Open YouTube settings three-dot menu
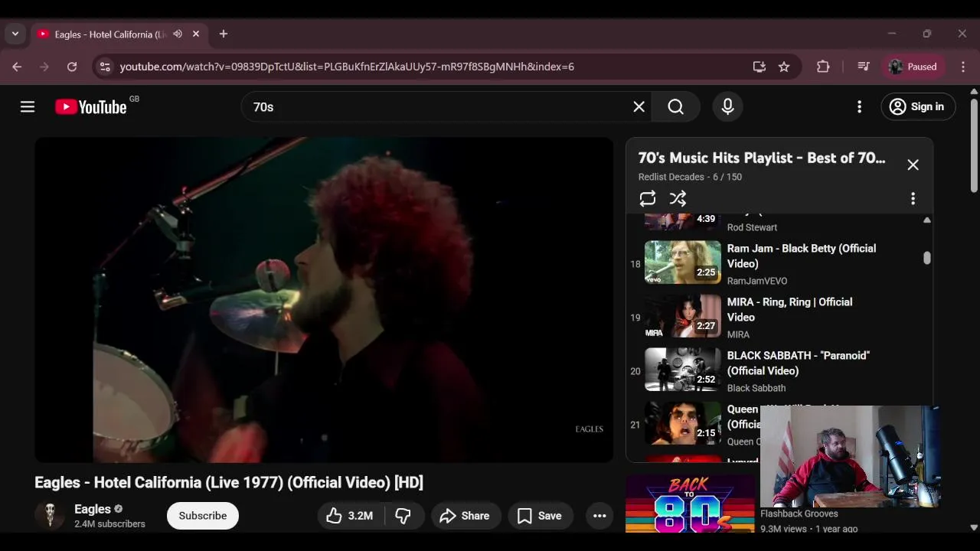Image resolution: width=980 pixels, height=551 pixels. coord(859,107)
